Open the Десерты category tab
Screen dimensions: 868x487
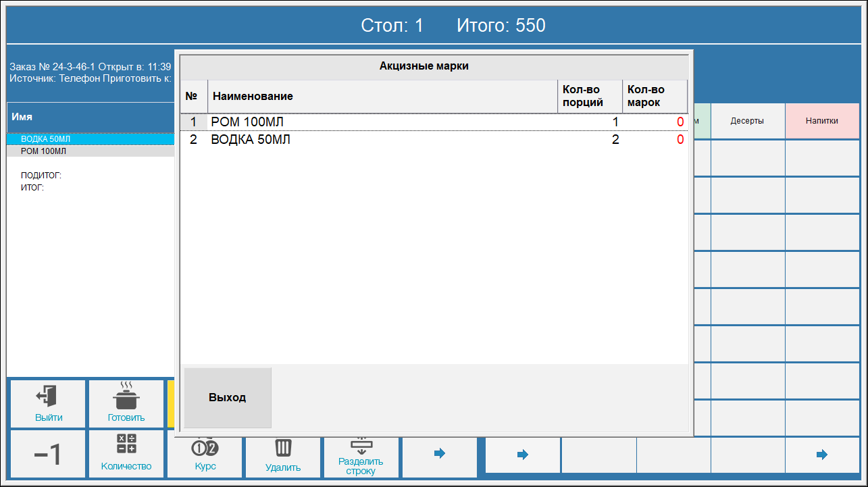748,121
